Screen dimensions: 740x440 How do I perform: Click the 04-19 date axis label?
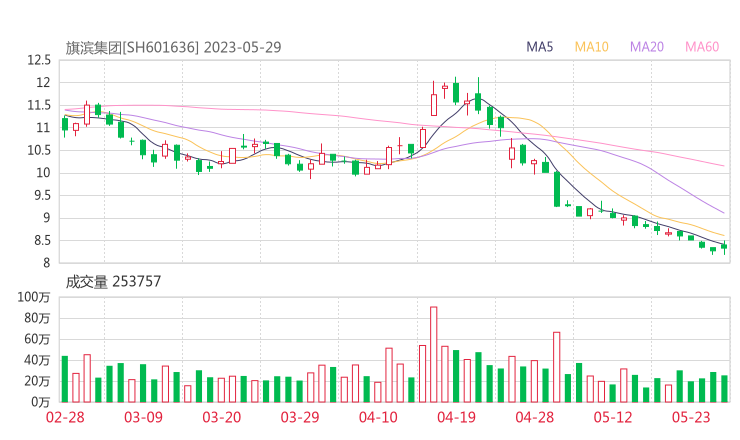point(456,417)
